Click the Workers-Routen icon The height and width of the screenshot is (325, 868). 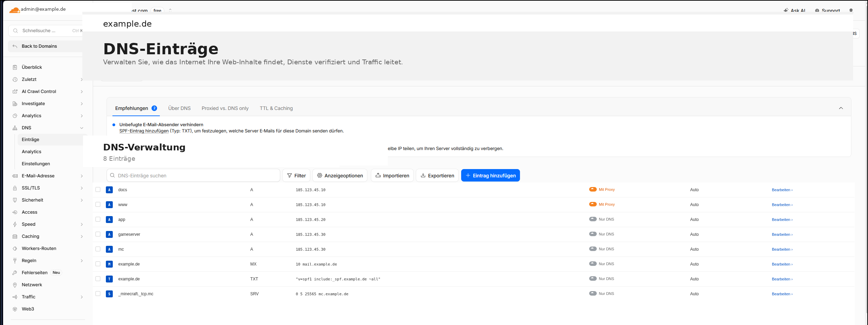tap(15, 249)
